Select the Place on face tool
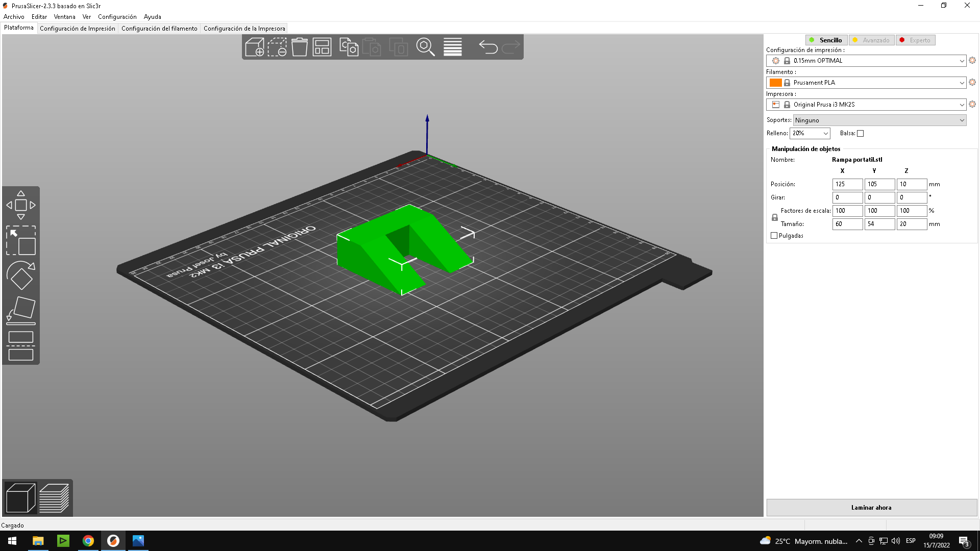Screen dimensions: 980x551 pyautogui.click(x=21, y=311)
